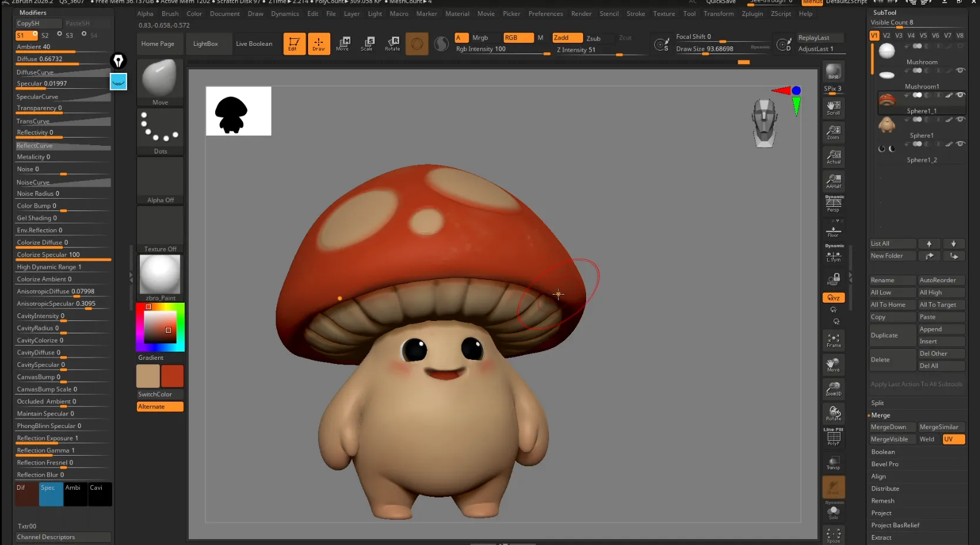Click the Home Page button

point(158,44)
